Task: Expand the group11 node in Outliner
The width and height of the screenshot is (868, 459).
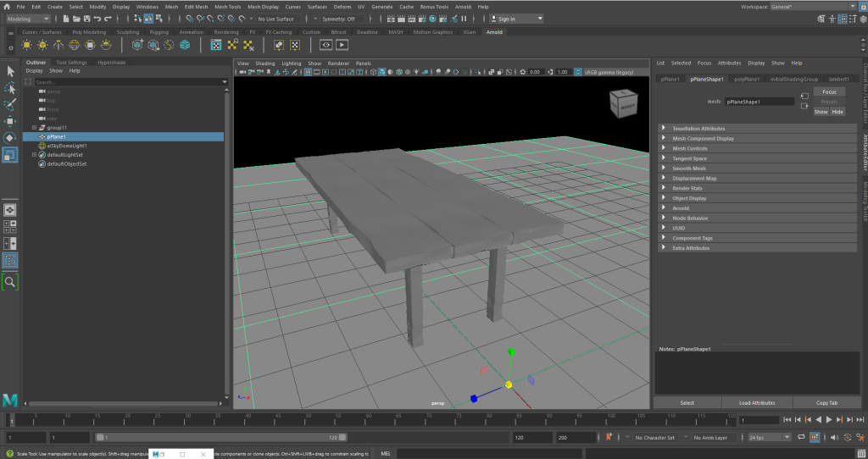Action: click(x=34, y=128)
